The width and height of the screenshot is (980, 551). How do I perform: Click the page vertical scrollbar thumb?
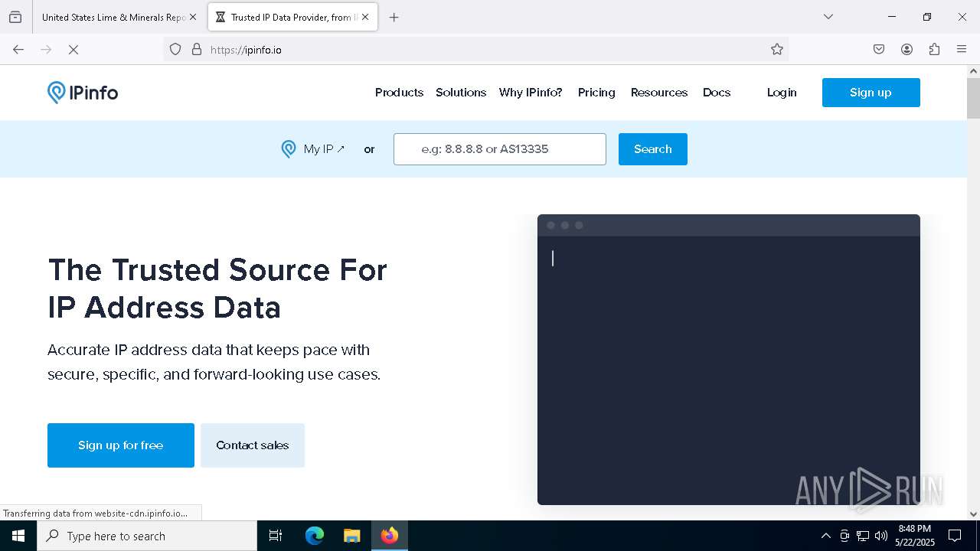point(973,99)
